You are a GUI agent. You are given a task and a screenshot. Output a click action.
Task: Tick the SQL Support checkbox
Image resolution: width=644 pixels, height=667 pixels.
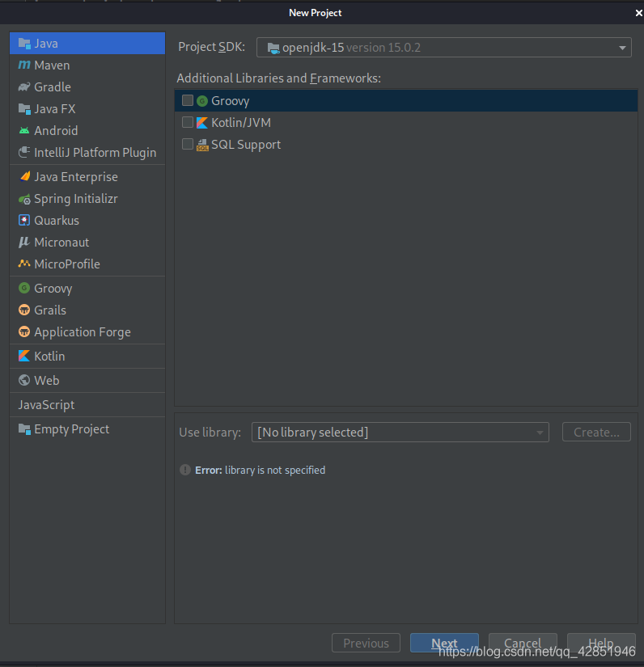pyautogui.click(x=188, y=145)
